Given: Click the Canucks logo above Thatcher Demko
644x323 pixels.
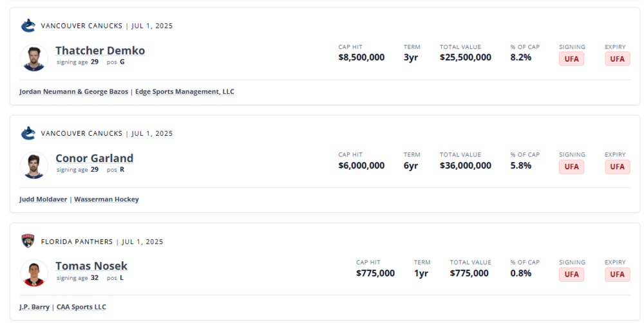Looking at the screenshot, I should (28, 26).
